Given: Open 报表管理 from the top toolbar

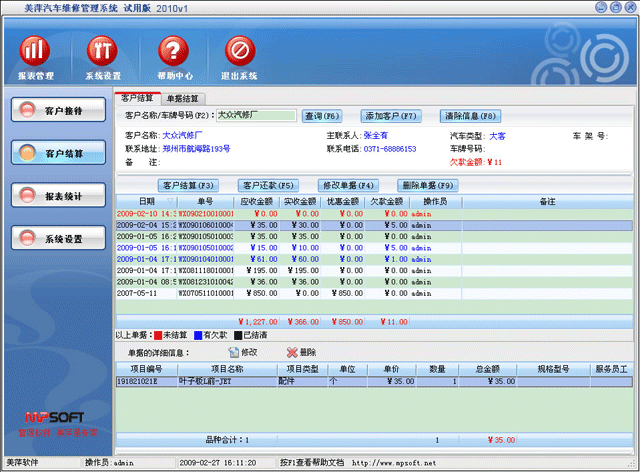Looking at the screenshot, I should point(36,50).
